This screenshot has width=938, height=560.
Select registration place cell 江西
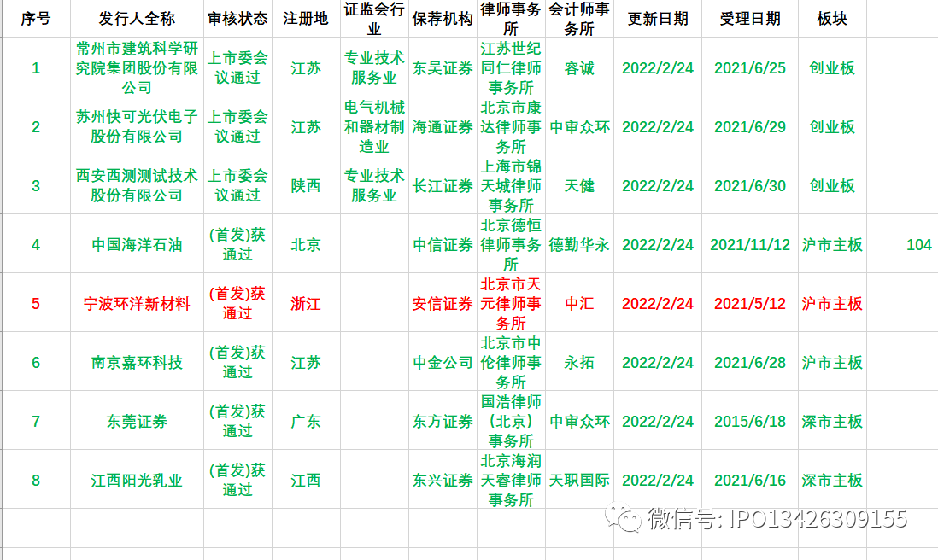[x=306, y=479]
